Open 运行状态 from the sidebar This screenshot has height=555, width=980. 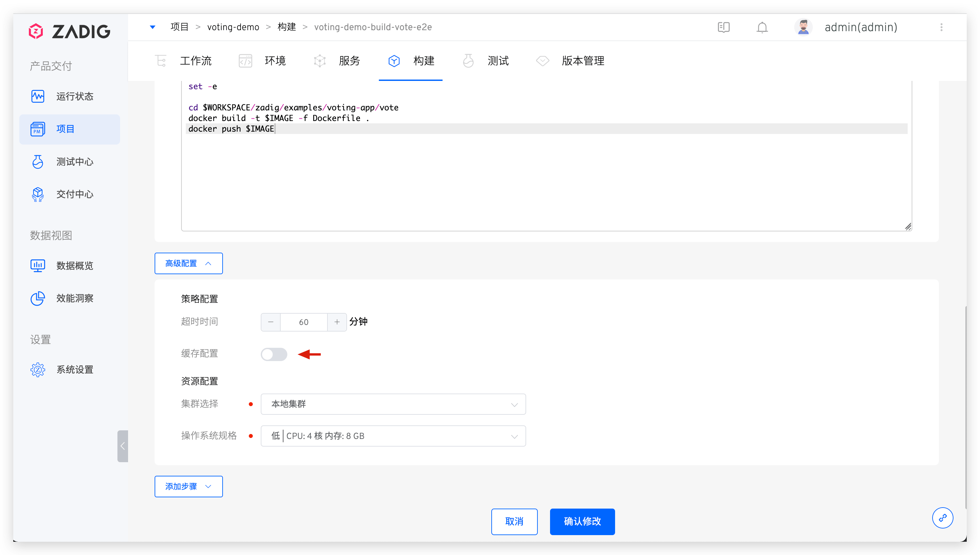[74, 96]
